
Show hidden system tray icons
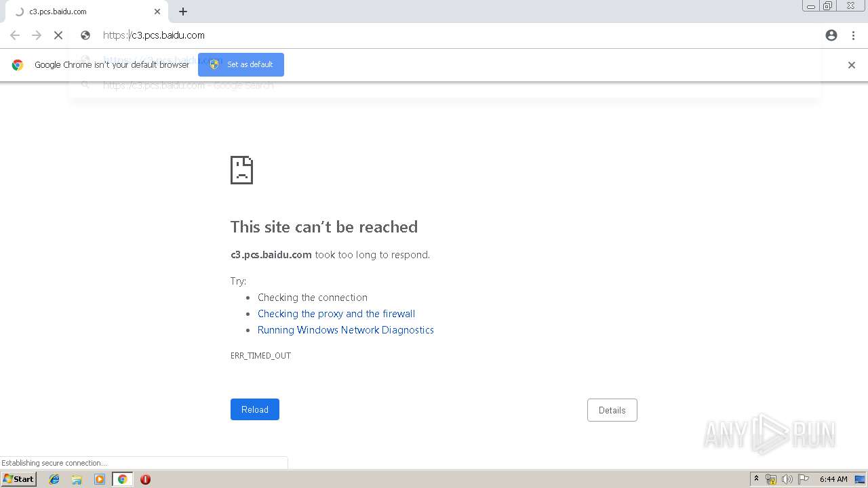[x=756, y=479]
